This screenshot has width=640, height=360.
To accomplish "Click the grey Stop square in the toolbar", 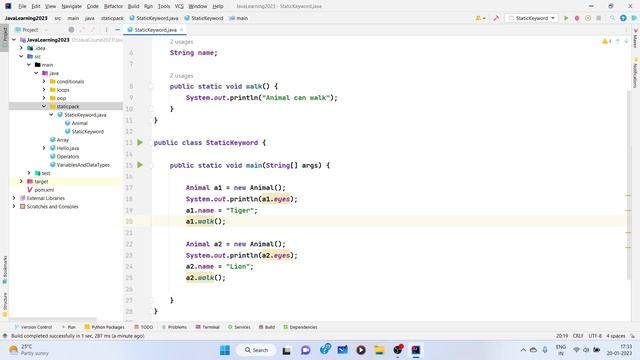I will (598, 18).
